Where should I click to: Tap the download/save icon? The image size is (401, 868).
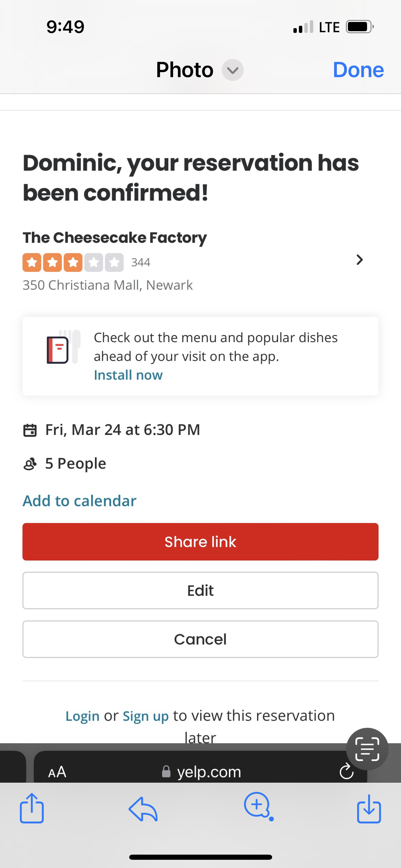(x=369, y=809)
